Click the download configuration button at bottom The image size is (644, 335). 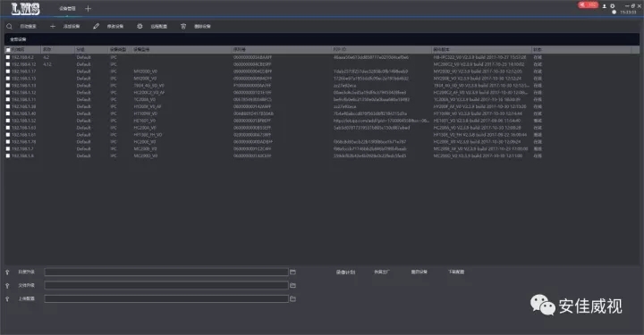(456, 272)
